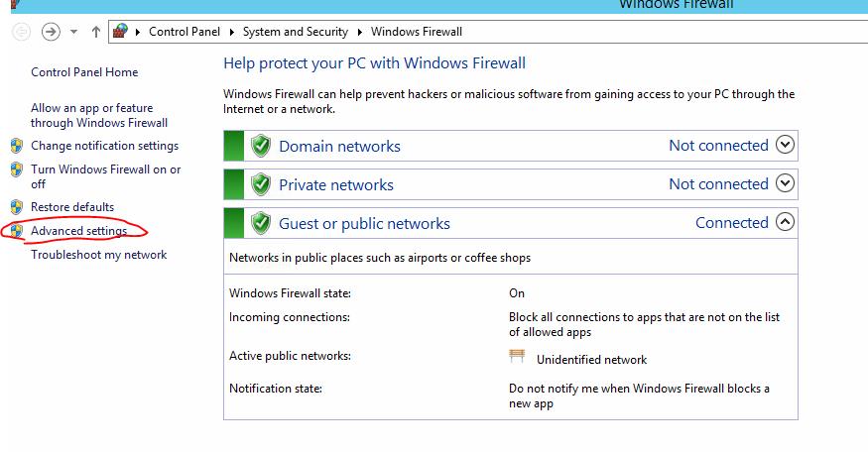Expand the Private networks section chevron
Viewport: 868px width, 452px height.
pyautogui.click(x=785, y=183)
